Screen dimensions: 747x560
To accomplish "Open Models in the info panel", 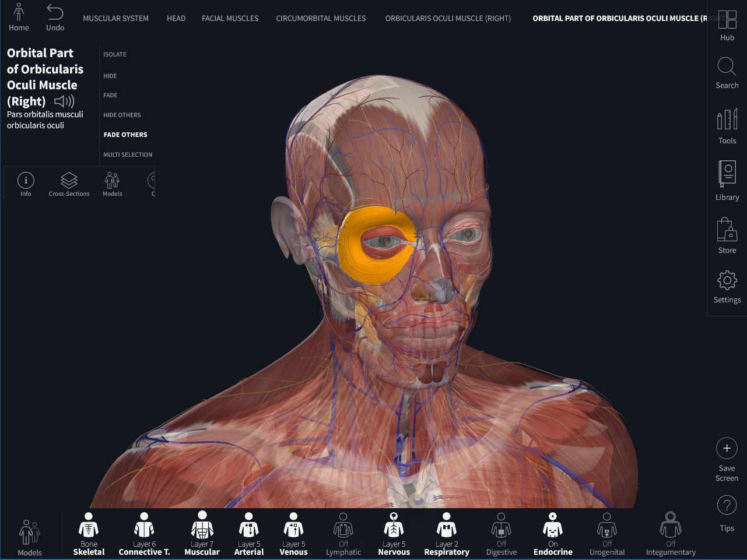I will pyautogui.click(x=112, y=184).
